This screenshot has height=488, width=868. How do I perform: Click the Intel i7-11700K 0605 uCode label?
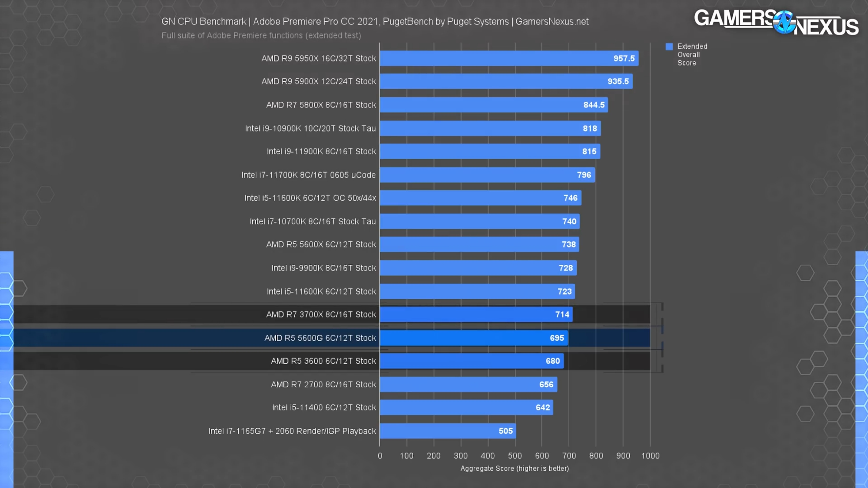click(x=309, y=175)
